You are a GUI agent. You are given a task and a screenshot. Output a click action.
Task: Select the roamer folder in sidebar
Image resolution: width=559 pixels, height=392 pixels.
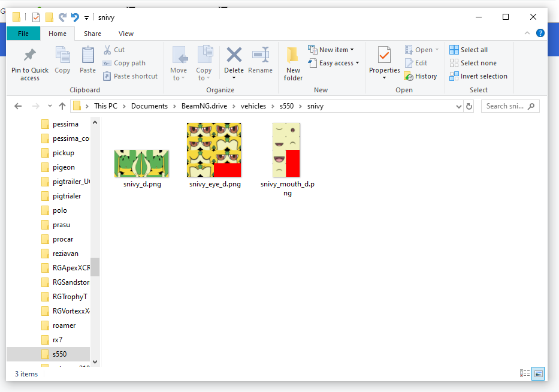(65, 325)
